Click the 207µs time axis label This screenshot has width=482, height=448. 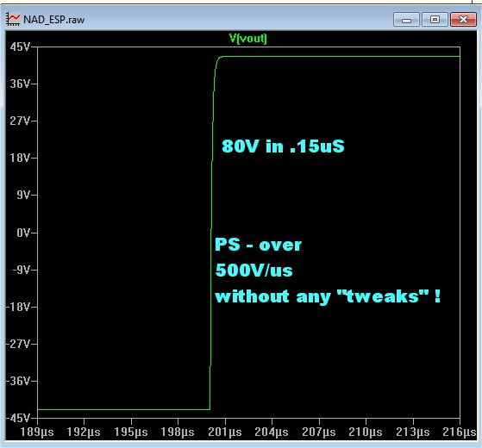click(x=319, y=432)
